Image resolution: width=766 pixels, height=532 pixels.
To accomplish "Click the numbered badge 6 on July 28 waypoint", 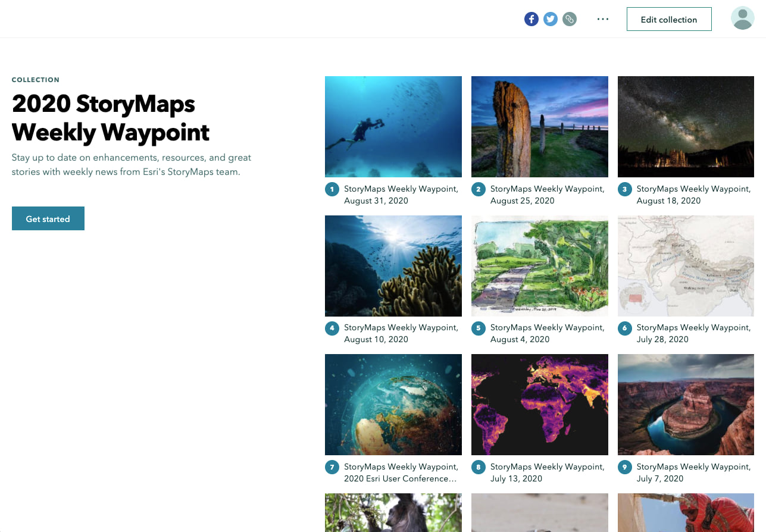I will pyautogui.click(x=624, y=328).
